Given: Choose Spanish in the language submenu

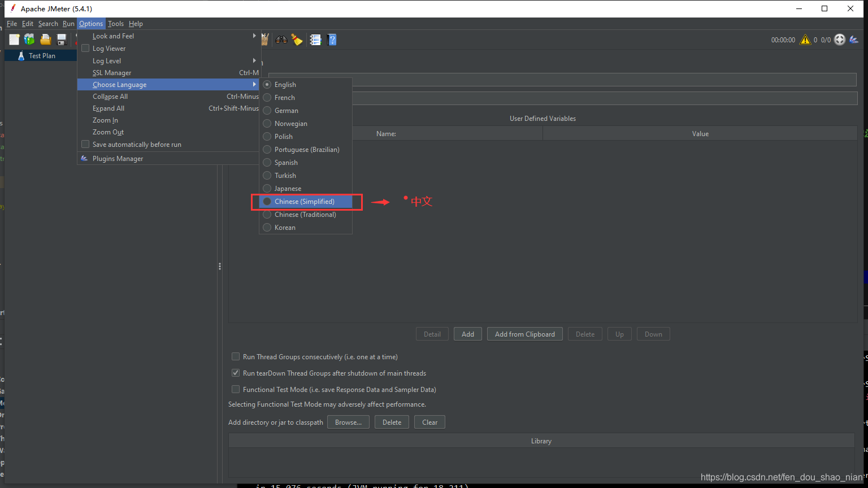Looking at the screenshot, I should [306, 163].
